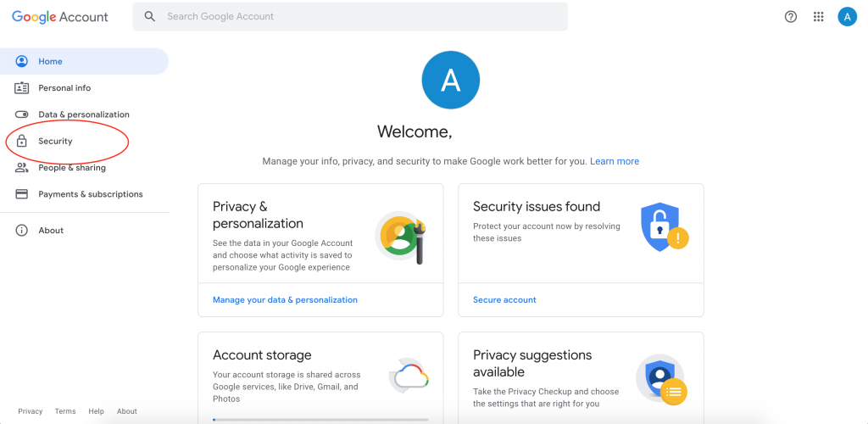Click the search magnifier icon
This screenshot has height=424, width=868.
click(x=150, y=17)
